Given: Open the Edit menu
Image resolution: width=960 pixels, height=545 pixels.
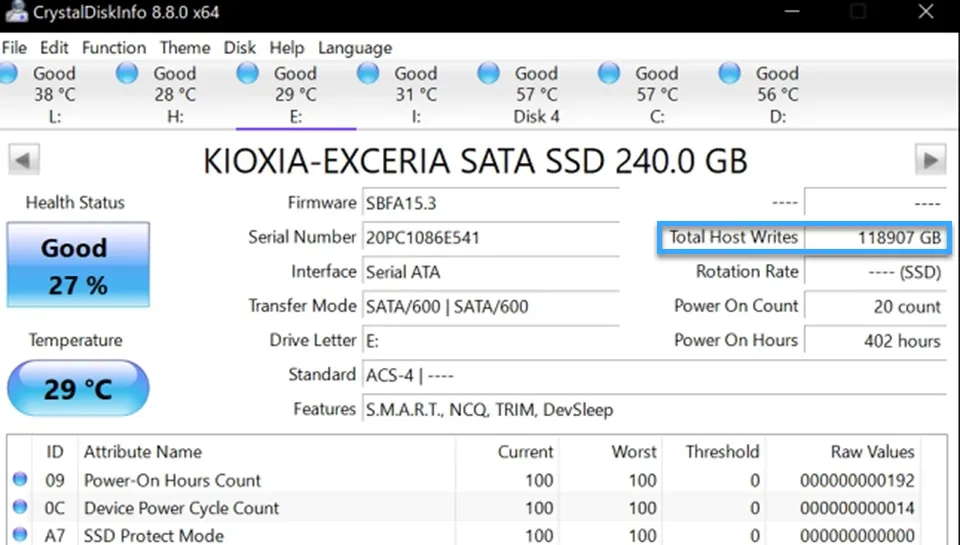Looking at the screenshot, I should [x=54, y=48].
